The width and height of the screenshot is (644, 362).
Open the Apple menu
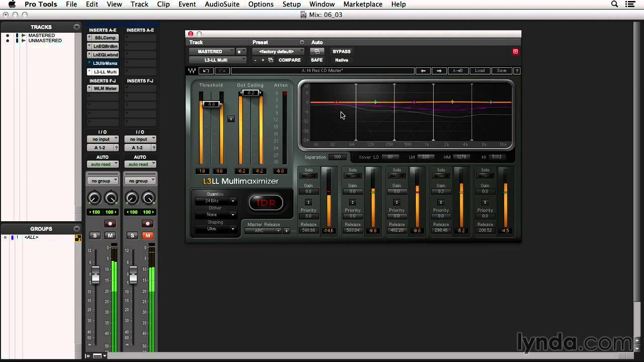12,4
